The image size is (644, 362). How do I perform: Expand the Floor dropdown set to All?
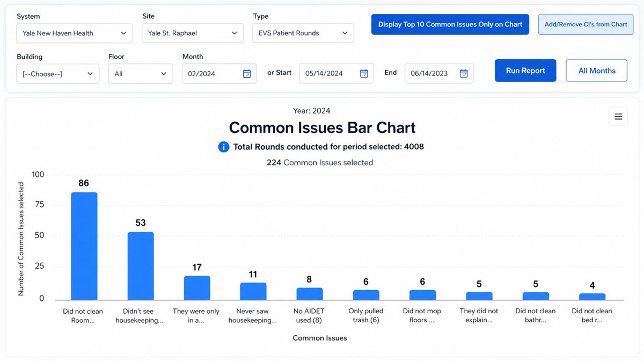pos(141,73)
